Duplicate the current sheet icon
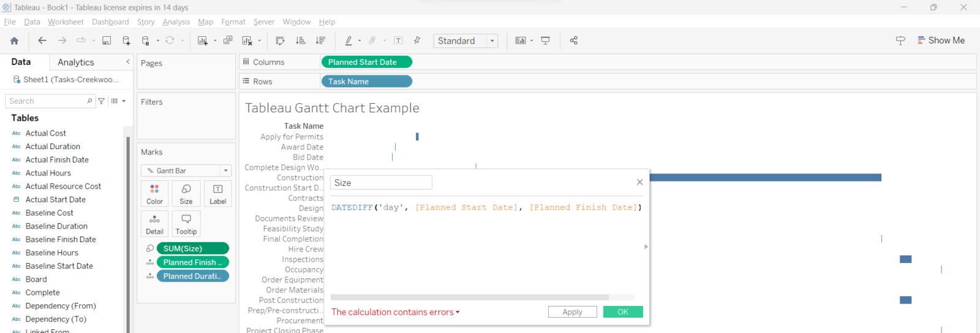 pos(228,40)
